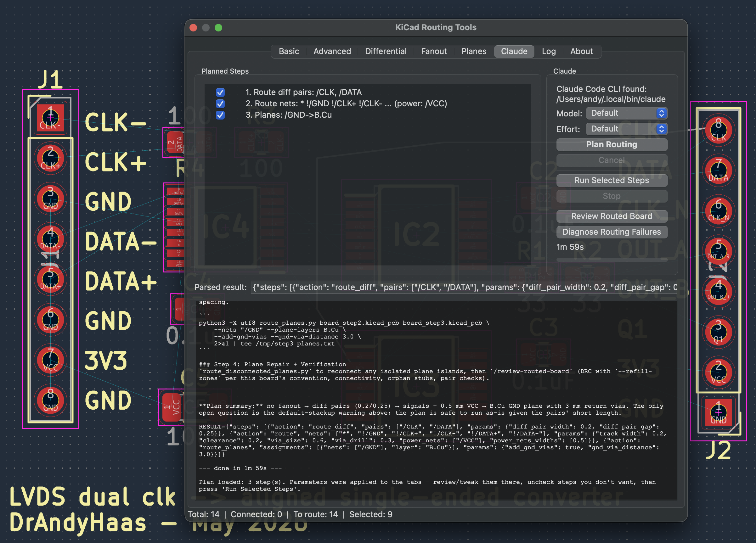
Task: Select J2 pad 2 VCC
Action: click(718, 372)
